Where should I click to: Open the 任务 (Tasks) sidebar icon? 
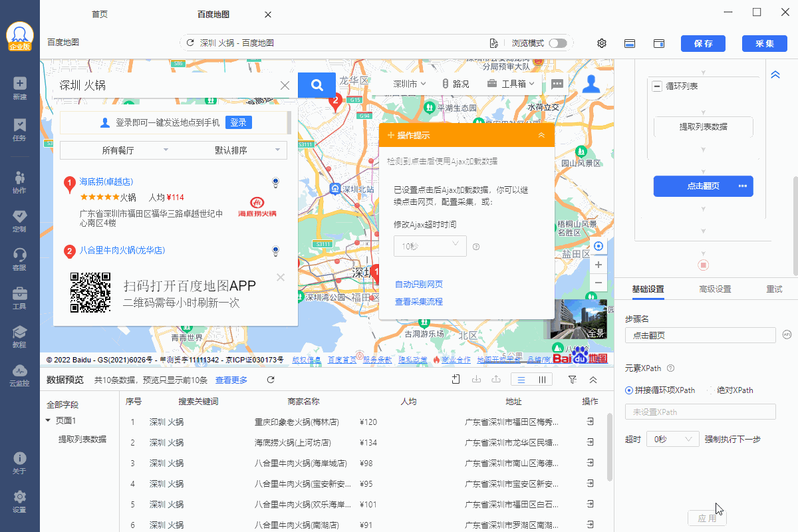[19, 130]
